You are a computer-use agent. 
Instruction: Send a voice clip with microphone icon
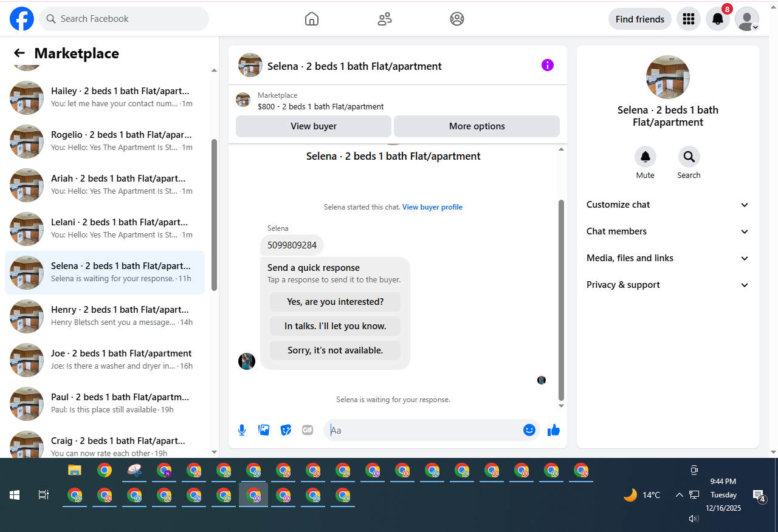pos(242,430)
